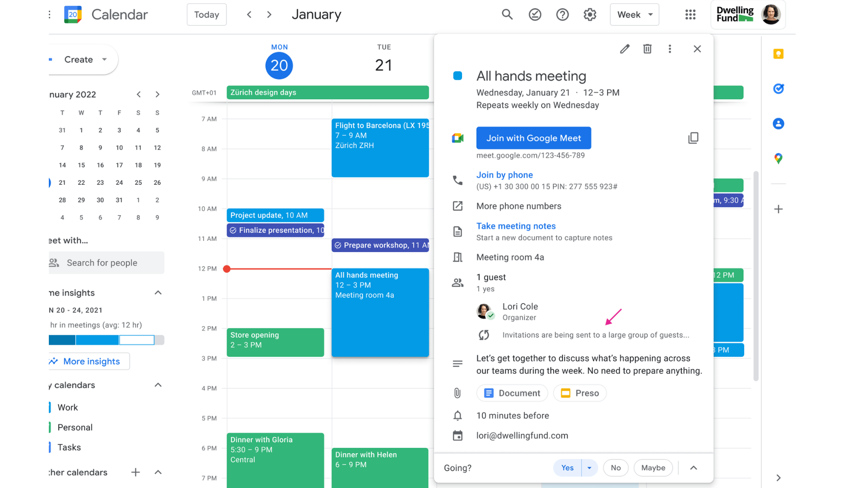Open the search icon in the top bar
This screenshot has width=868, height=488.
point(507,14)
